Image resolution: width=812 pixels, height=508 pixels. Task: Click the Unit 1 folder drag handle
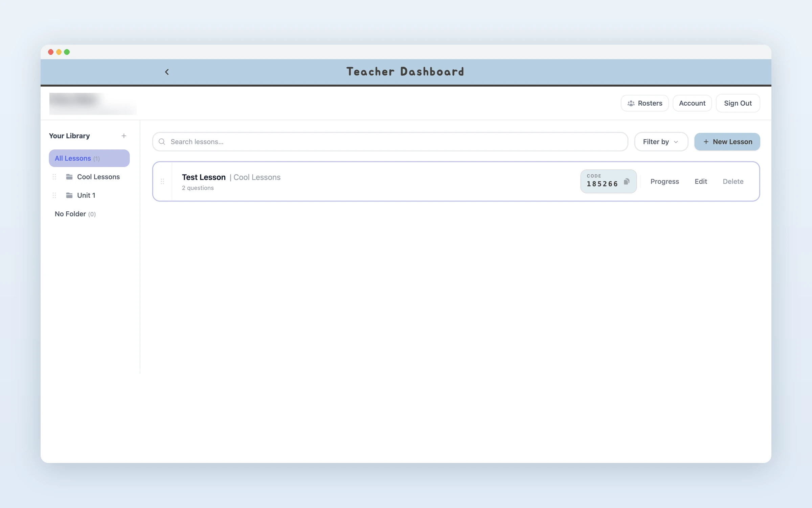[54, 195]
